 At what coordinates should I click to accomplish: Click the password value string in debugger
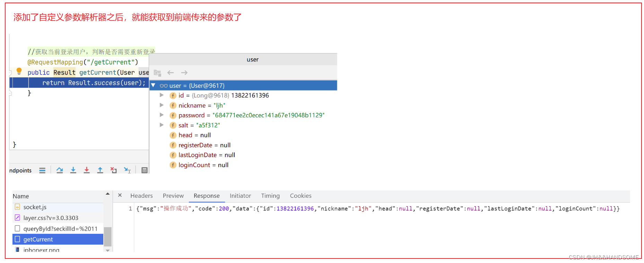pos(268,115)
